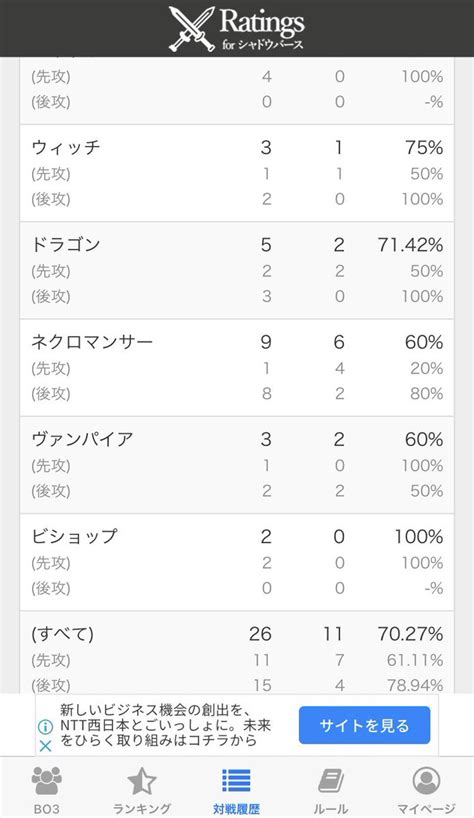Tap the ランキング star icon
The image size is (474, 818).
coord(141,781)
